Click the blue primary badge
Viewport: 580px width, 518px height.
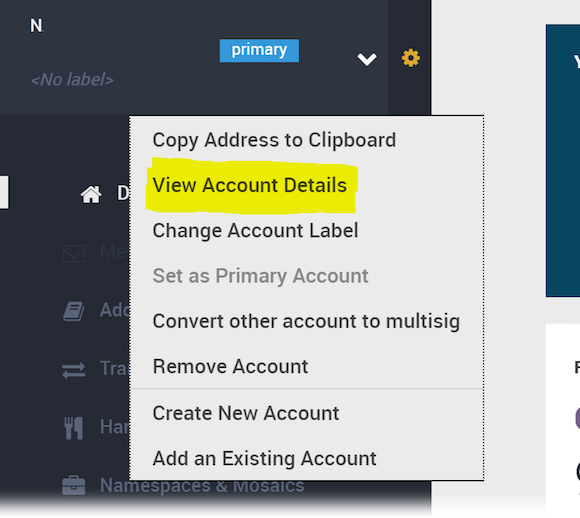259,50
